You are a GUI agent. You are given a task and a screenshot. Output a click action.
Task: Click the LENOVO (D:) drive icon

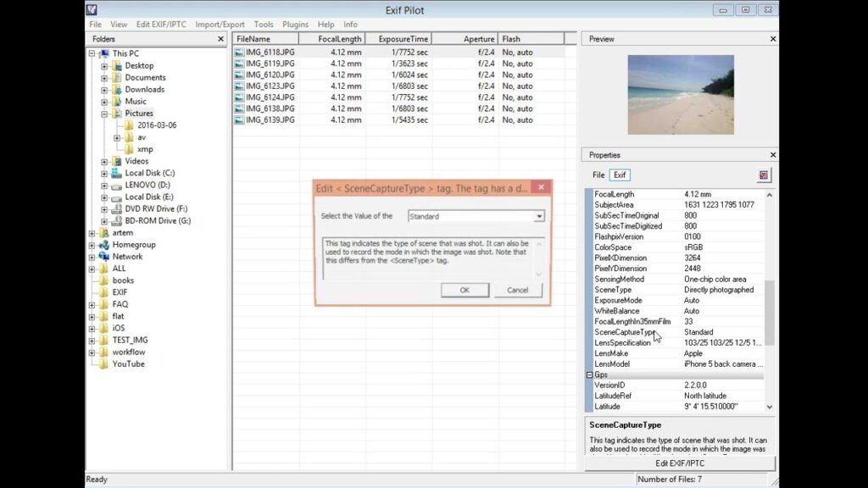[x=118, y=185]
